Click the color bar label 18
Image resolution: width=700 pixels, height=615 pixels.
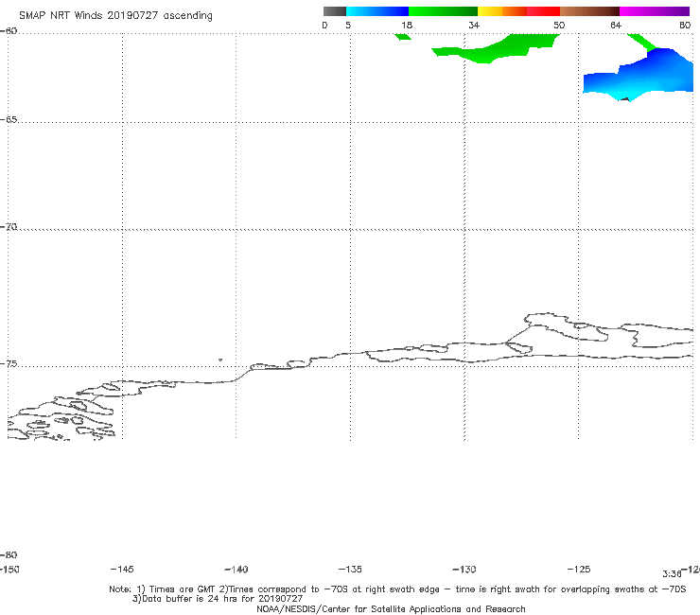pos(407,25)
